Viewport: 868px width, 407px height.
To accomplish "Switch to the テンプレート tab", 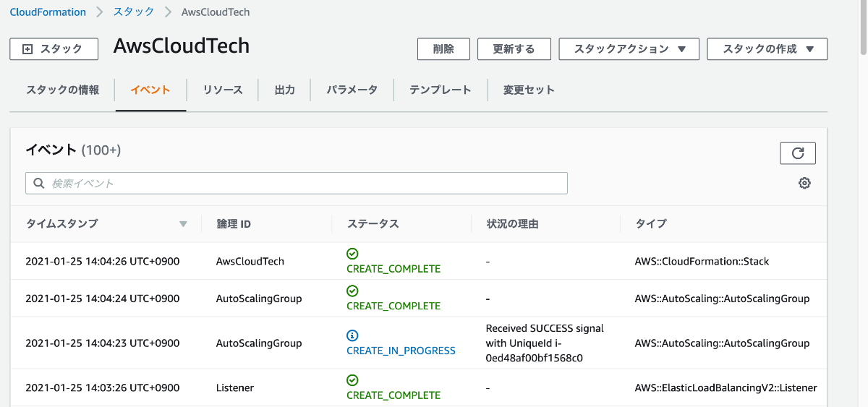I will coord(440,90).
